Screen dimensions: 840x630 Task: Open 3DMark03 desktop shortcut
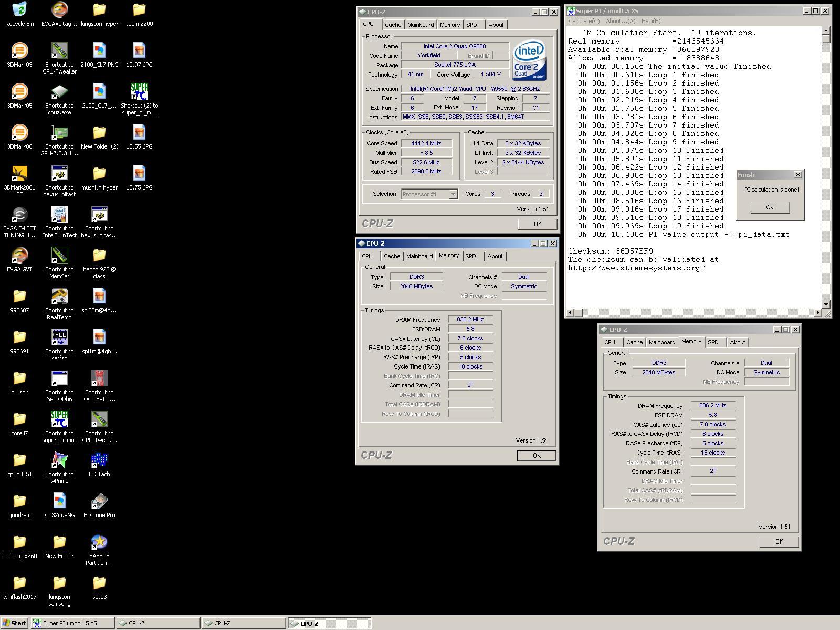(19, 55)
